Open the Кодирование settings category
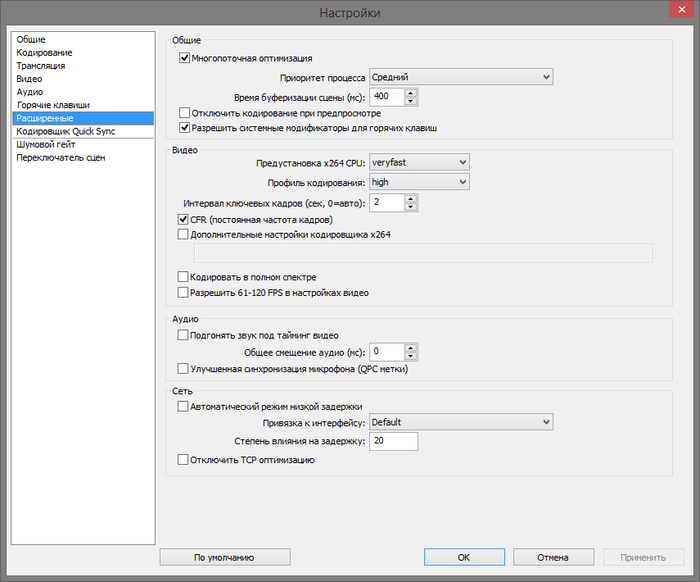 (x=83, y=53)
